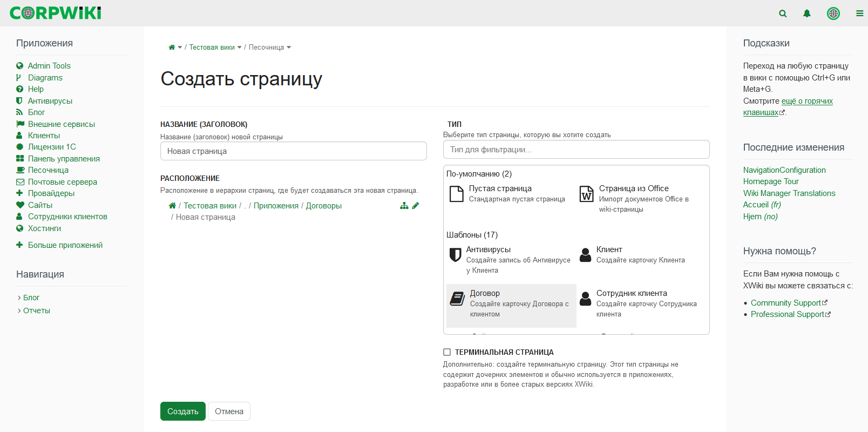
Task: Open the Клиенты application
Action: coord(44,136)
